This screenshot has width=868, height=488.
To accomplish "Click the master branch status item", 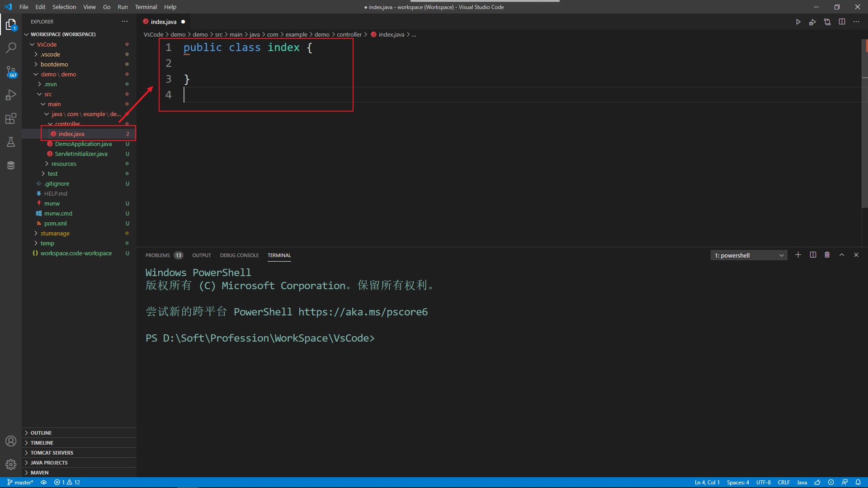I will pyautogui.click(x=21, y=482).
